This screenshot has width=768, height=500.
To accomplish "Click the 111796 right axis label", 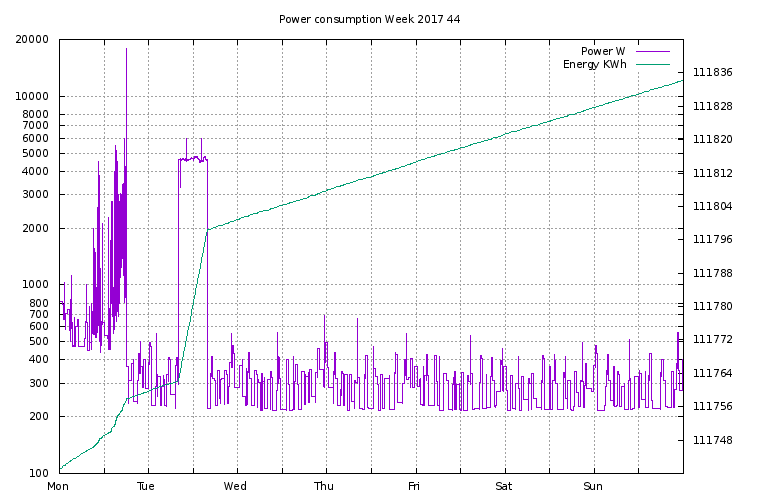I will click(x=713, y=239).
